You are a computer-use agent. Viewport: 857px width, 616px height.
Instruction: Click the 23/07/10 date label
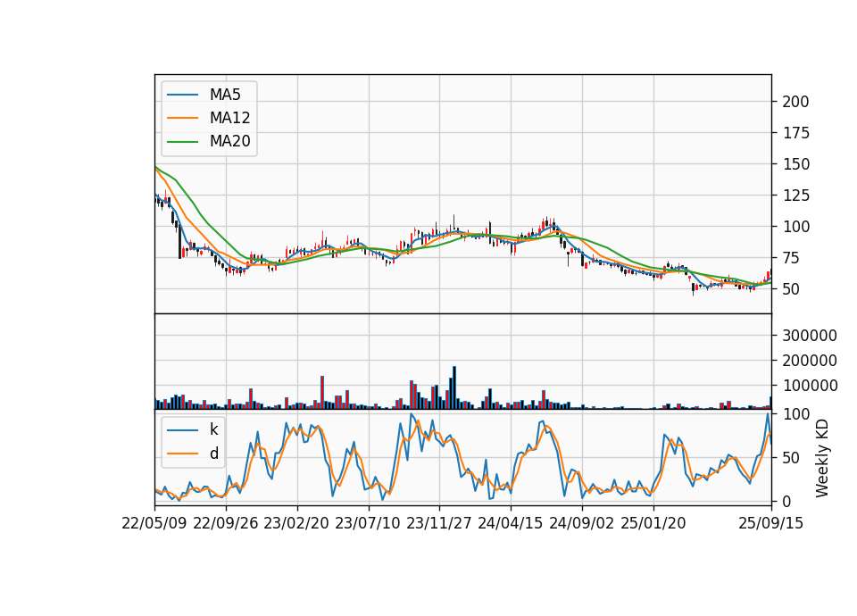368,523
